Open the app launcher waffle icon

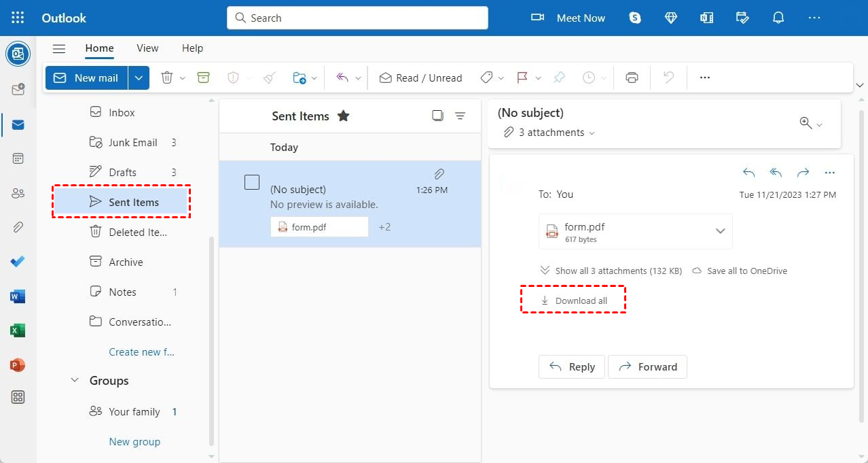(x=18, y=18)
